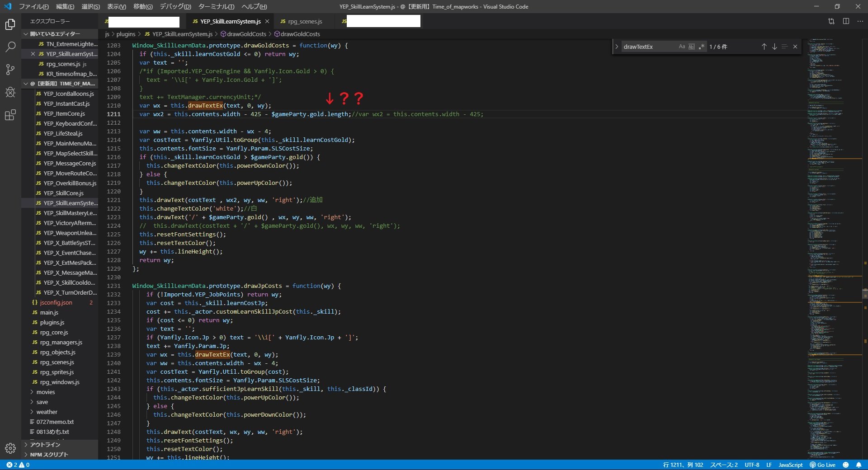
Task: Open YEP_ItemCore.js file
Action: tap(60, 113)
